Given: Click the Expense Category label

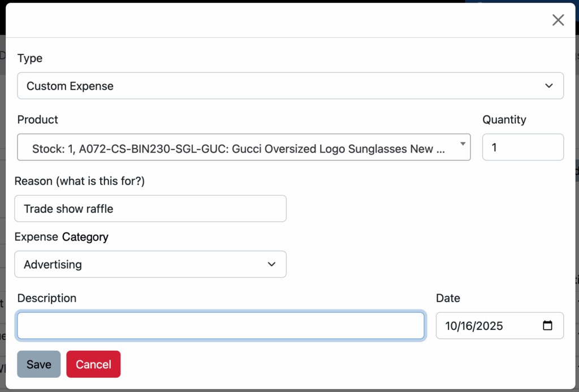Looking at the screenshot, I should pos(61,237).
